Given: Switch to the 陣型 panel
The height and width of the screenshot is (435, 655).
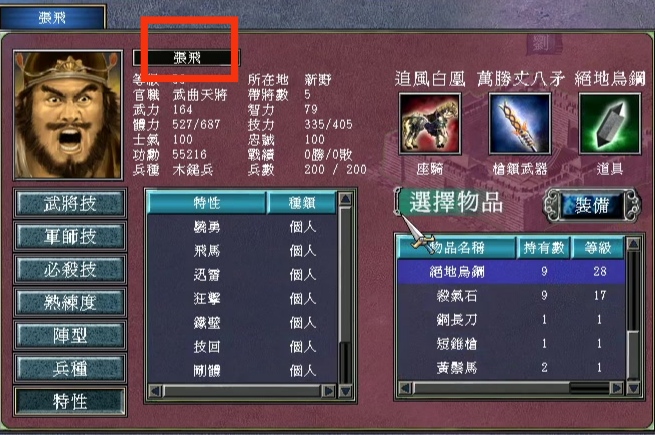Looking at the screenshot, I should [x=70, y=336].
